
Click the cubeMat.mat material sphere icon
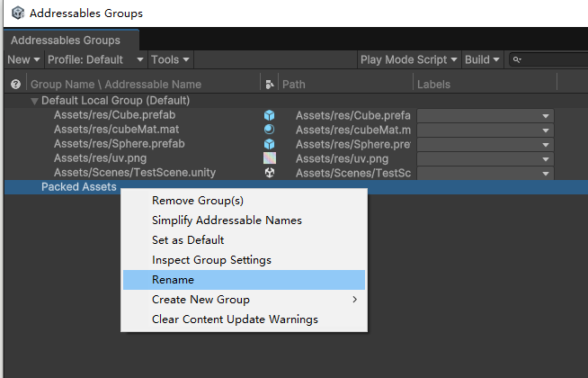(x=269, y=130)
